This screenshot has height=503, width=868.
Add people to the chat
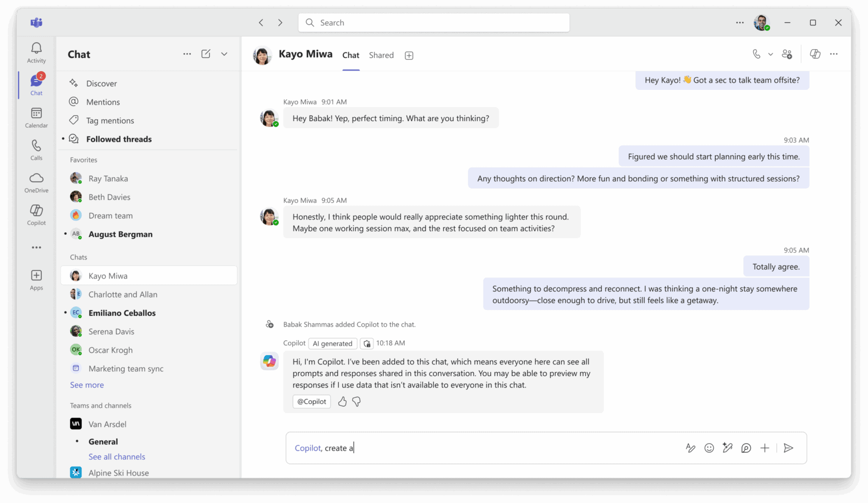click(x=787, y=54)
